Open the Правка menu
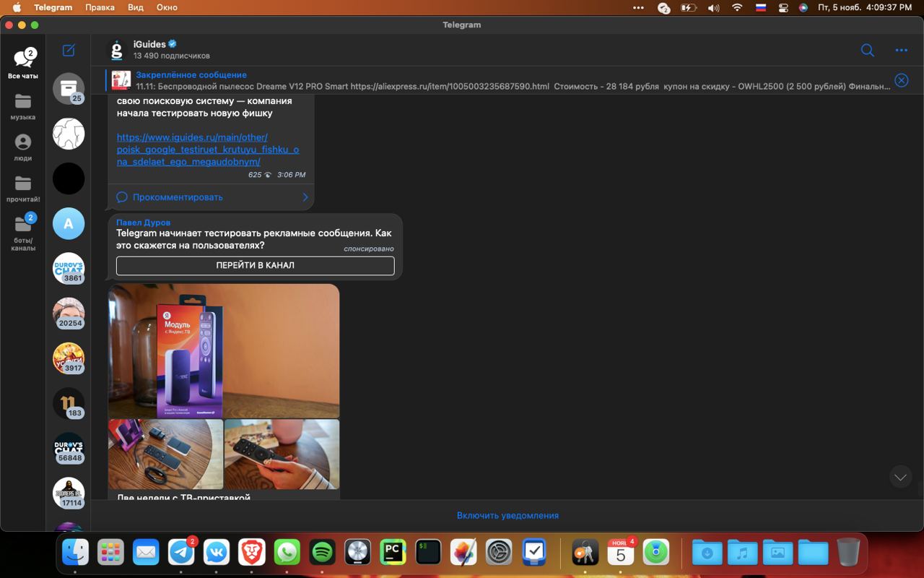 (100, 7)
